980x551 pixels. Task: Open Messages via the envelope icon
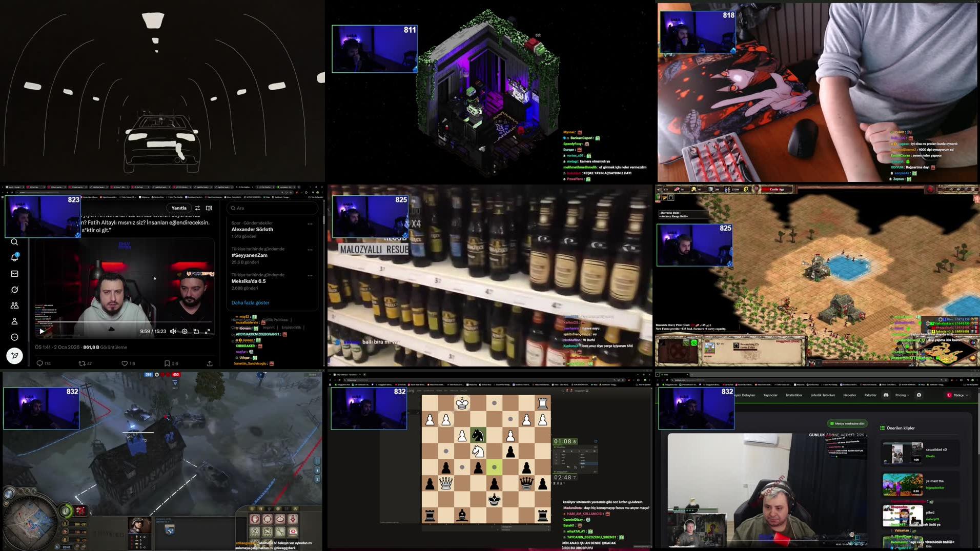click(x=14, y=274)
